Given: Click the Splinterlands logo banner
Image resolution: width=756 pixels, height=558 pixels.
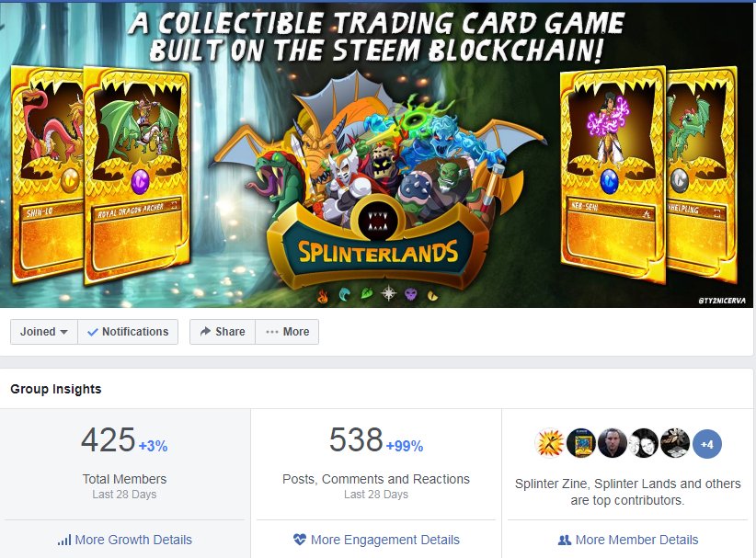Looking at the screenshot, I should coord(377,244).
